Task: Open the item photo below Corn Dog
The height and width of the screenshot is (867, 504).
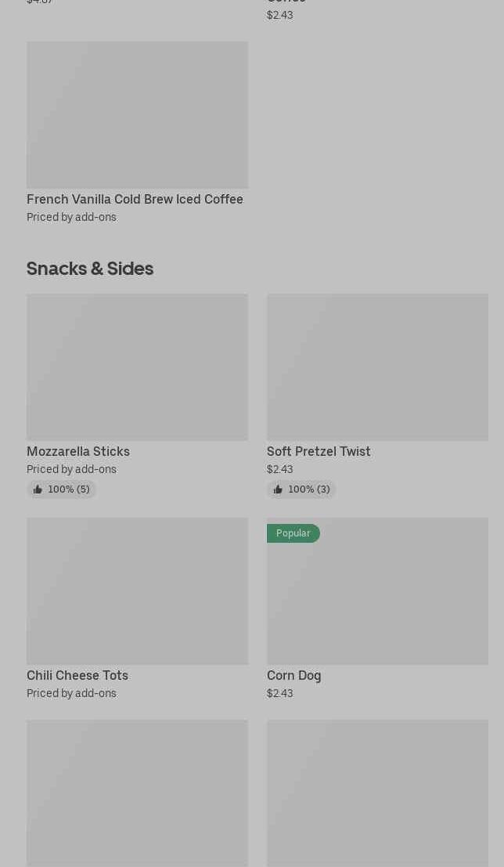Action: click(377, 793)
